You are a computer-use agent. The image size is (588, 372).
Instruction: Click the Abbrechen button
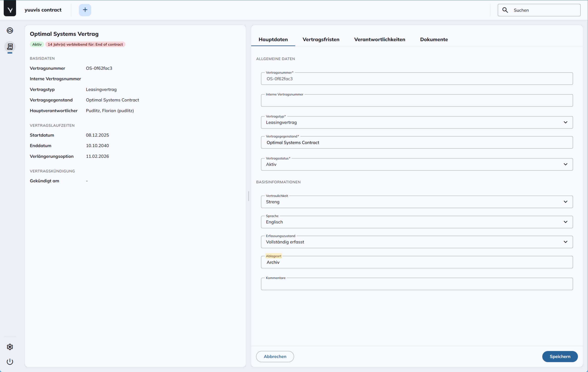coord(275,356)
